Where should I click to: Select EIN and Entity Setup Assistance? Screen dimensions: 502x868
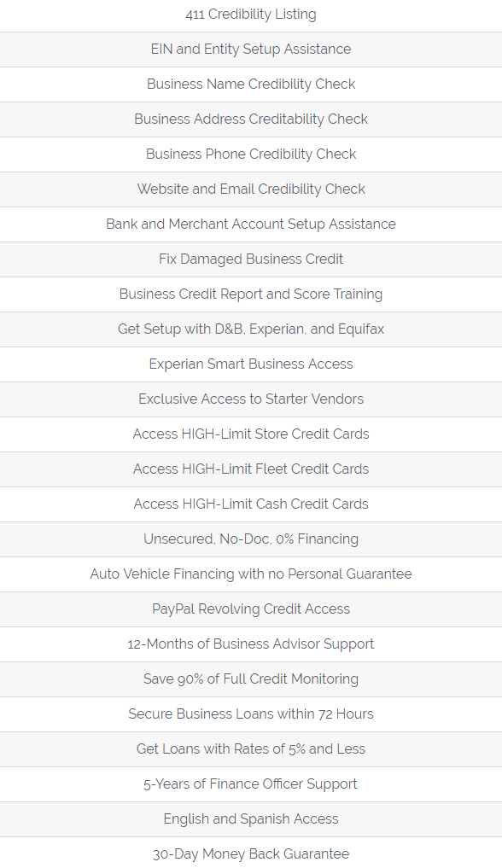click(x=251, y=50)
